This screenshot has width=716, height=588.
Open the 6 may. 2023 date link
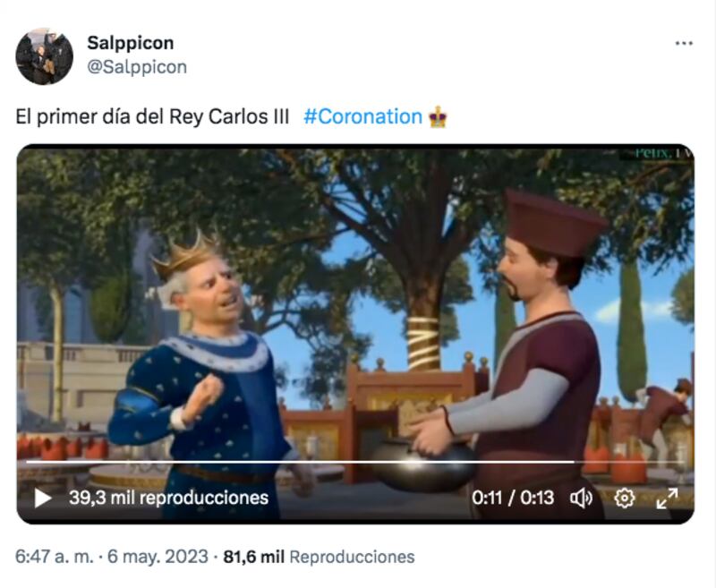[158, 557]
